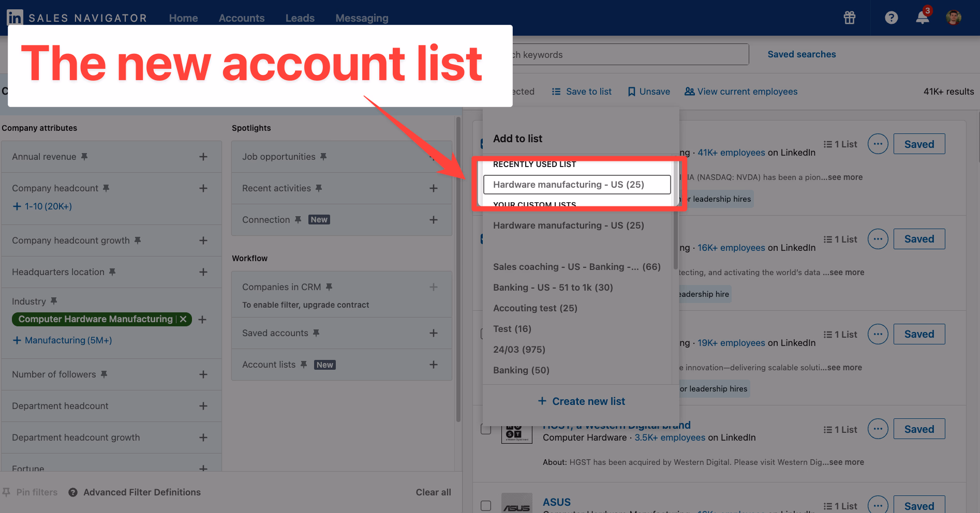Screen dimensions: 980x513
Task: Expand the Company headcount growth filter
Action: point(203,240)
